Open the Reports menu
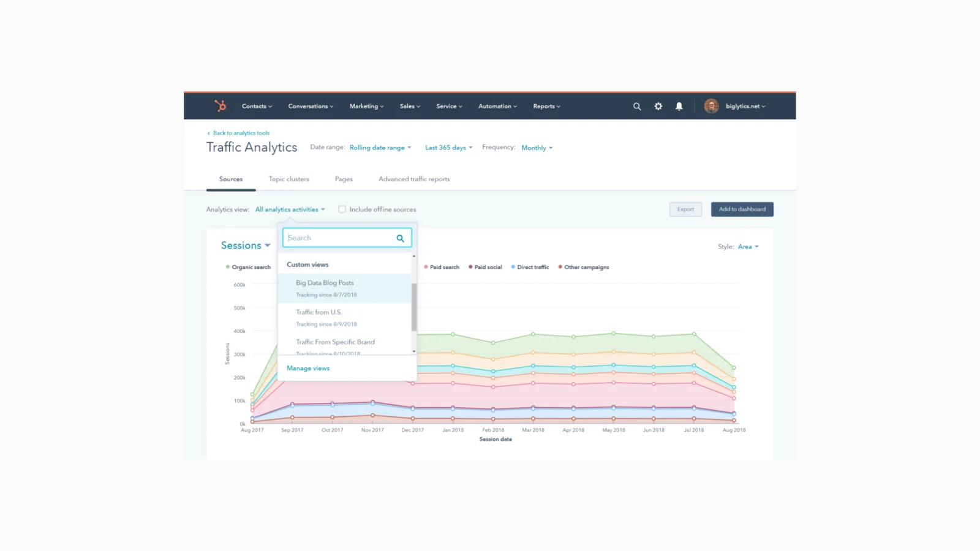Viewport: 980px width, 551px height. pyautogui.click(x=546, y=107)
